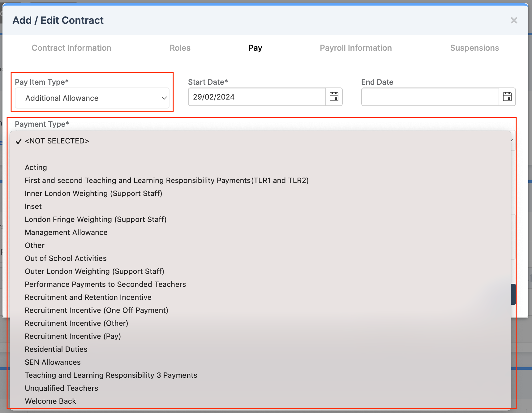Pick Out of School Activities
Viewport: 532px width, 413px height.
66,258
